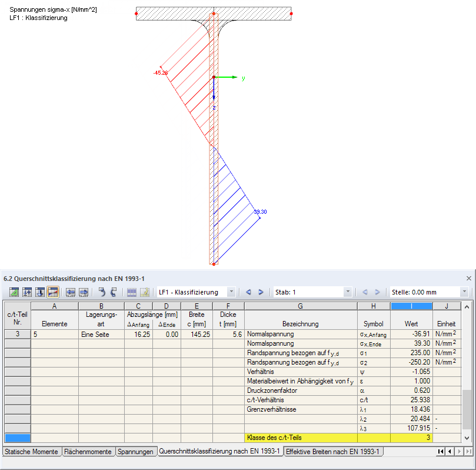Click the first curved arrow toolbar icon
This screenshot has height=470, width=476.
click(102, 292)
